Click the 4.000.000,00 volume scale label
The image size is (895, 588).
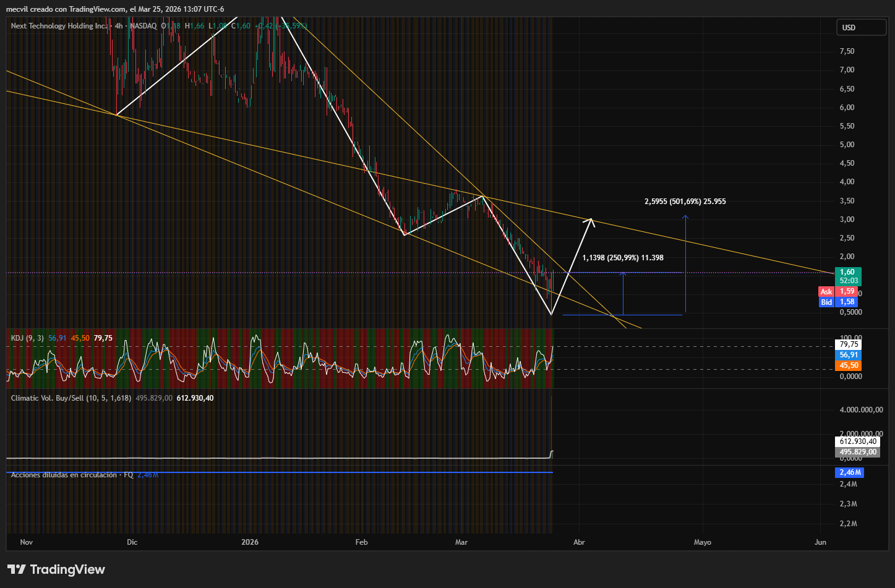click(x=862, y=410)
